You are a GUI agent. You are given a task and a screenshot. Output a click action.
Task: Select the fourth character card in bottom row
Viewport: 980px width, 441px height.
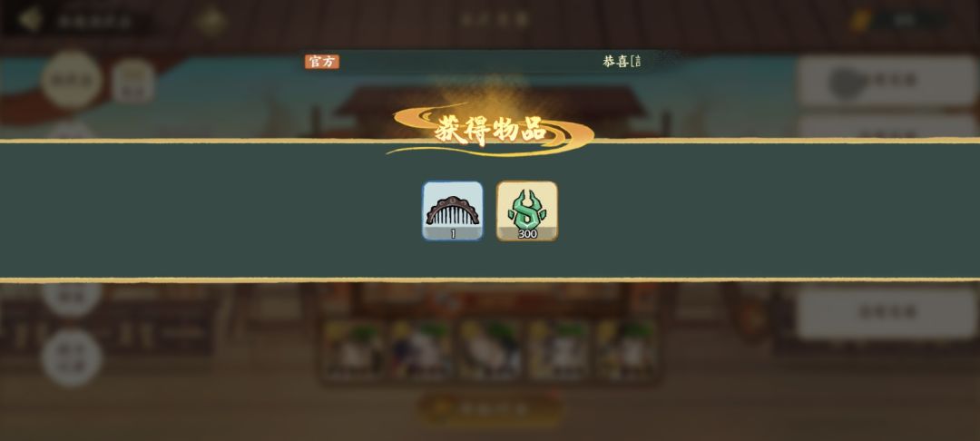pyautogui.click(x=557, y=349)
